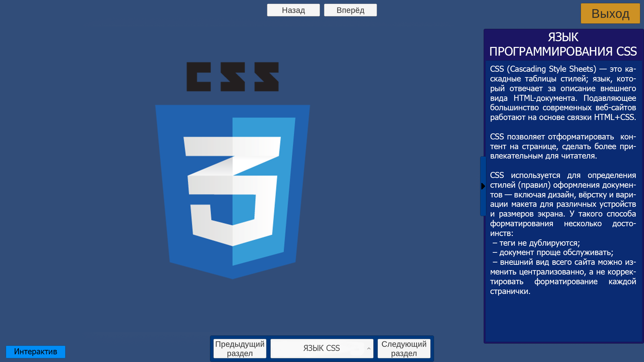The image size is (644, 362).
Task: Exit via the Выход button
Action: 610,13
